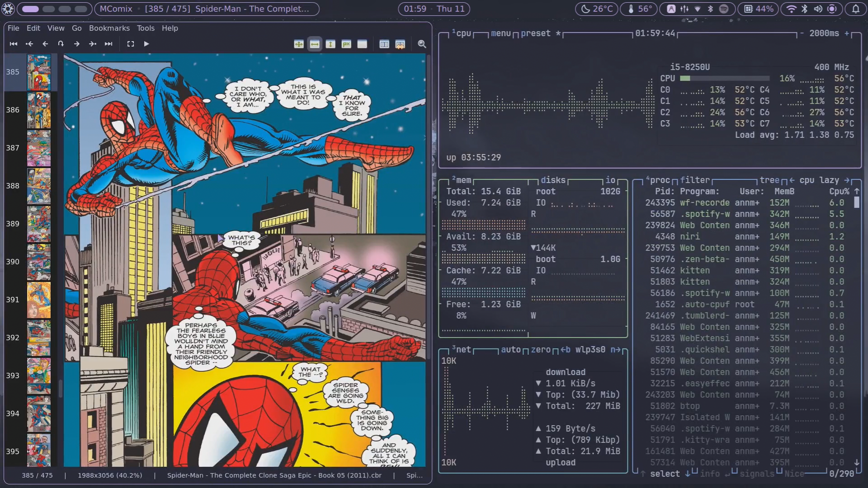Select page 394 thumbnail
868x488 pixels.
click(x=39, y=414)
